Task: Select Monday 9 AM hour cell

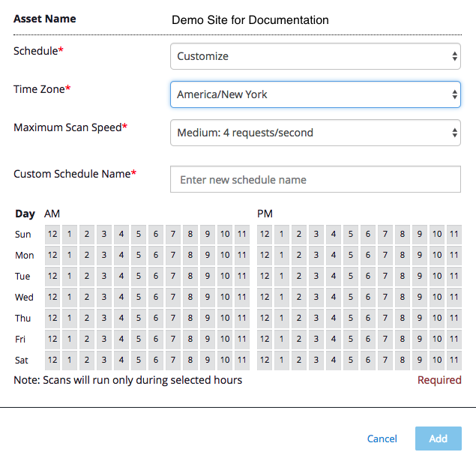Action: tap(208, 256)
